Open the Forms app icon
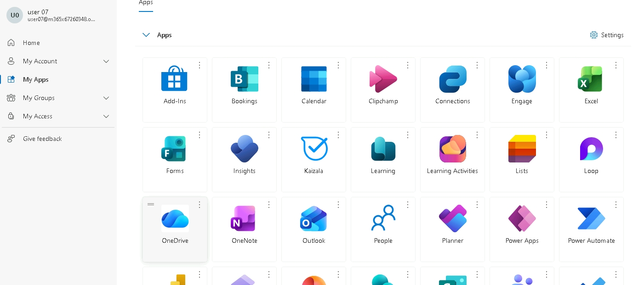The height and width of the screenshot is (285, 644). coord(175,149)
